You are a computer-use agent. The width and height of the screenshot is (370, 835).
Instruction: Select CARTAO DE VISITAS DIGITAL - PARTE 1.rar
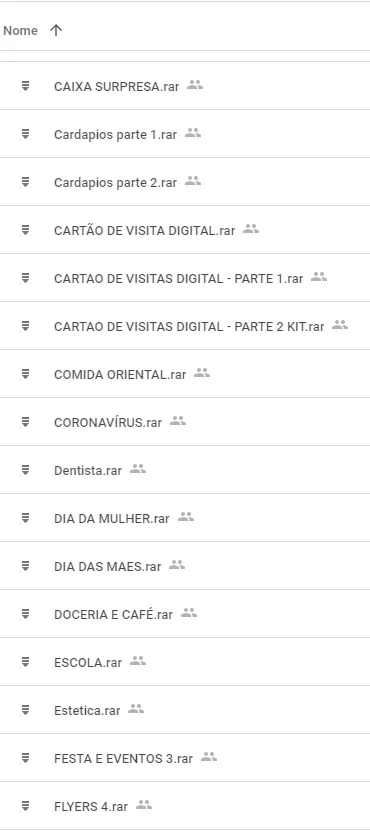[x=185, y=278]
